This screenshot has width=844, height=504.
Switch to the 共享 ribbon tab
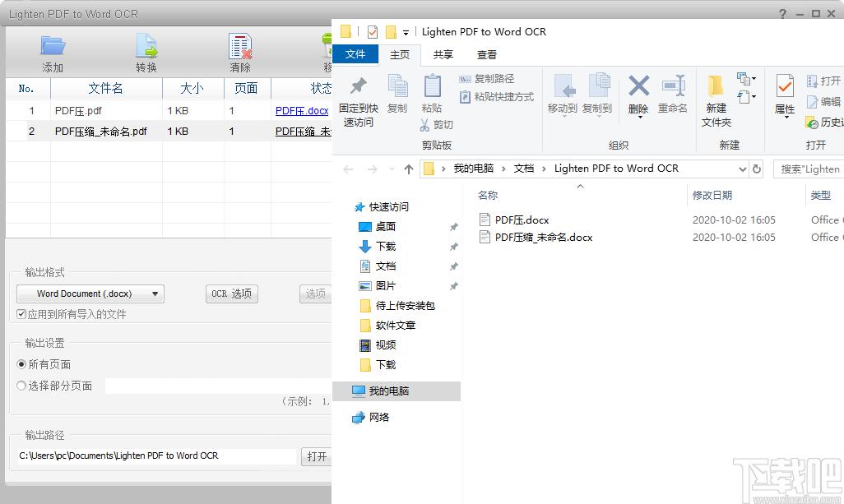click(x=443, y=55)
